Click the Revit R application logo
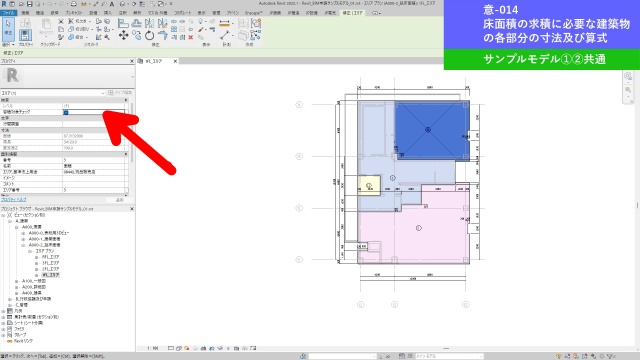This screenshot has height=360, width=640. click(4, 4)
